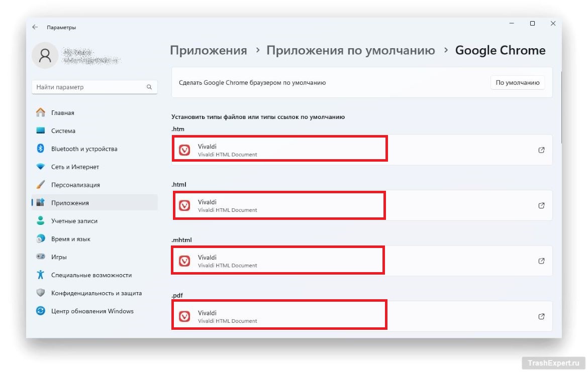Open Центр обновления Windows
The height and width of the screenshot is (372, 588).
point(92,311)
